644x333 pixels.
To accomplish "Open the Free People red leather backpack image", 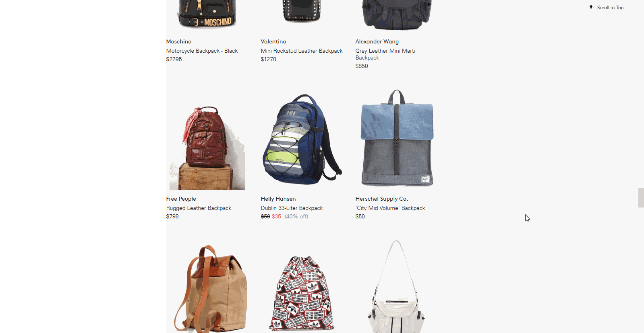I will 207,142.
